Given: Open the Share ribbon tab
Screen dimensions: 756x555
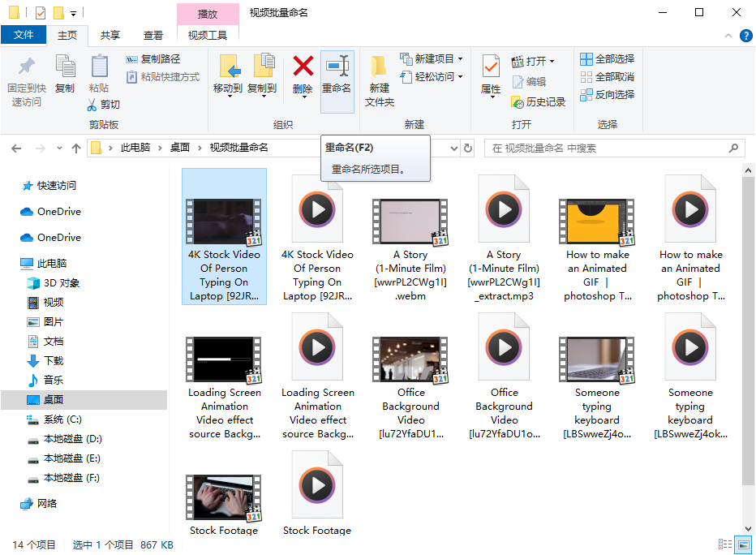Looking at the screenshot, I should [110, 36].
